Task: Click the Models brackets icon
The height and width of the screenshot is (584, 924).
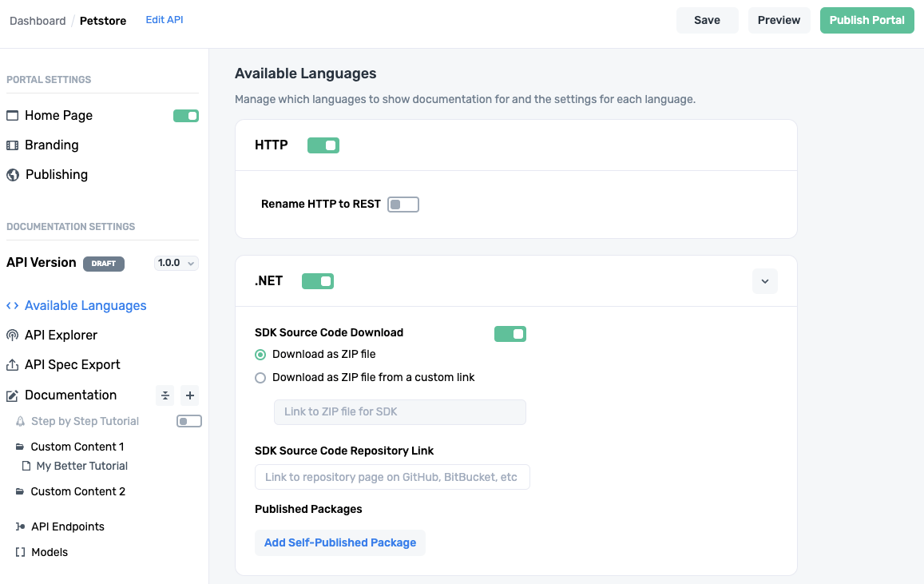Action: (x=20, y=552)
